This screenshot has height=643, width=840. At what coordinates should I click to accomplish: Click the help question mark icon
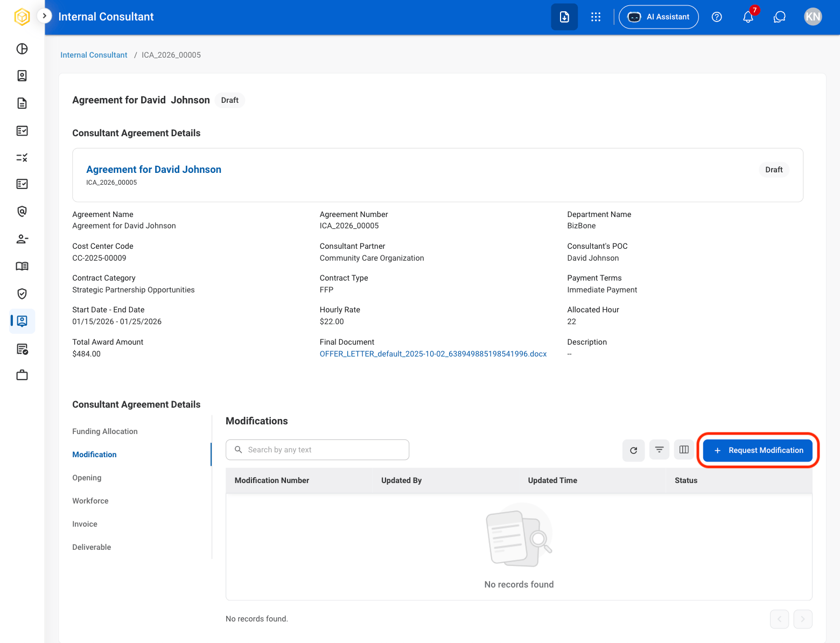(x=717, y=17)
